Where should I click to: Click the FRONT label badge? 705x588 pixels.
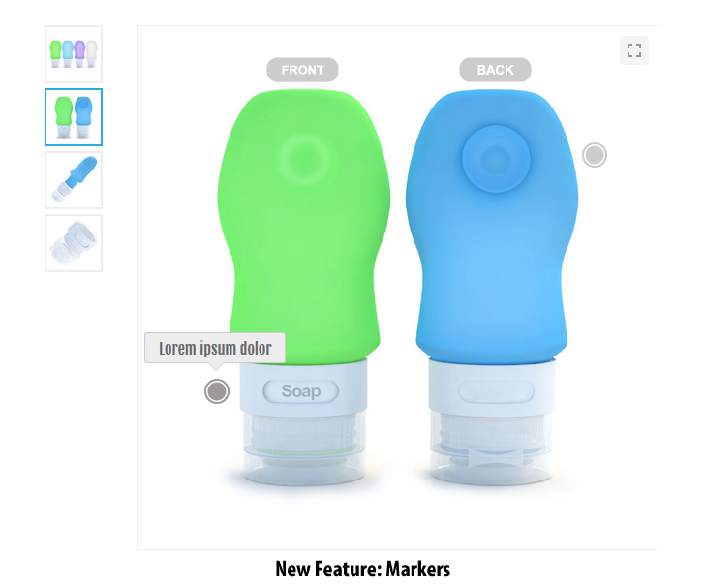tap(302, 70)
